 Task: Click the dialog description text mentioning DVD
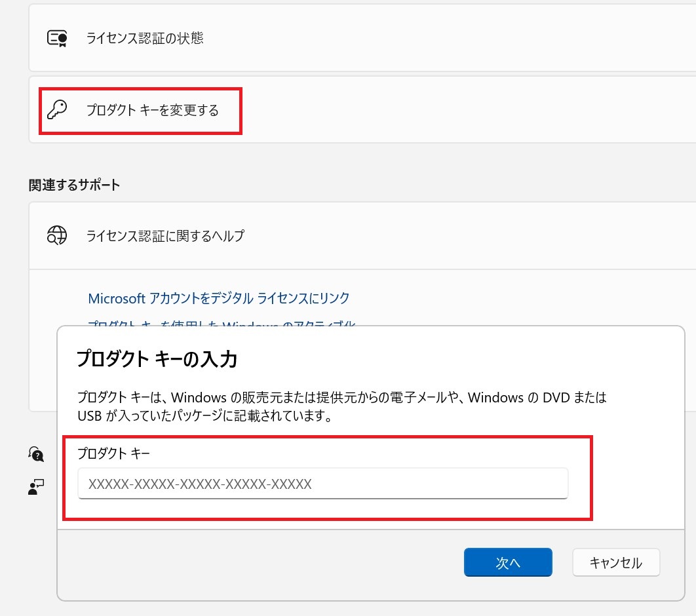341,398
